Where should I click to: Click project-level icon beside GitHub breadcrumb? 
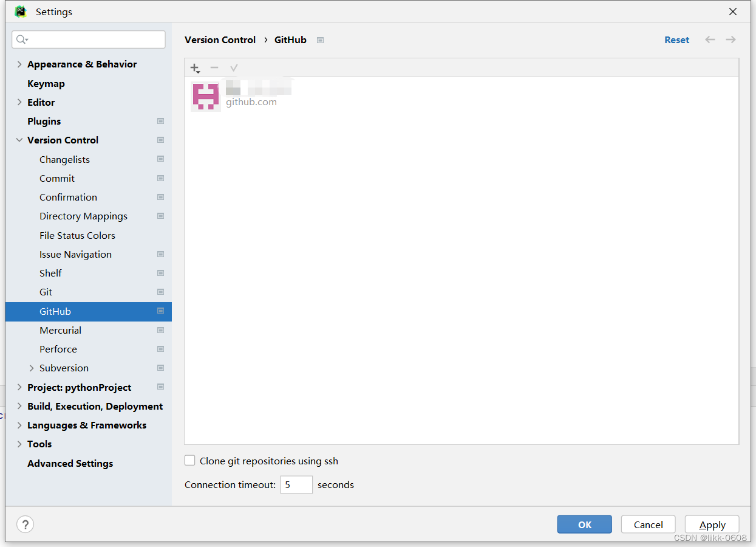(x=320, y=40)
